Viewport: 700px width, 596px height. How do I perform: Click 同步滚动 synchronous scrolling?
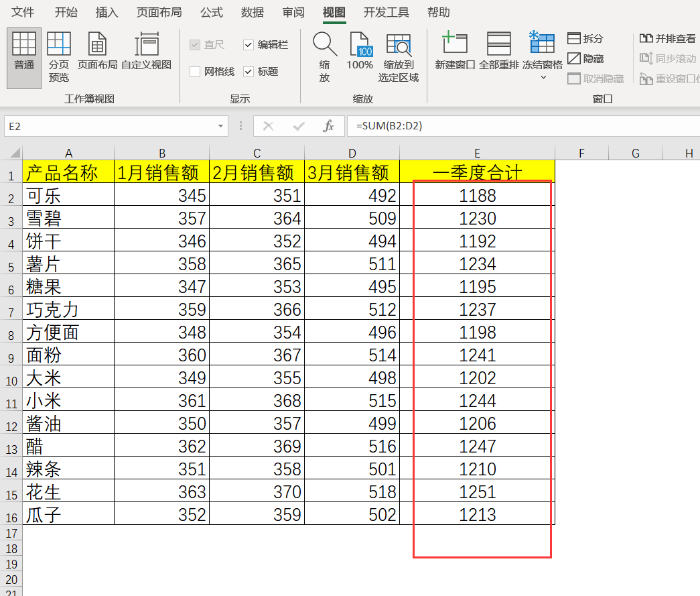[x=668, y=58]
